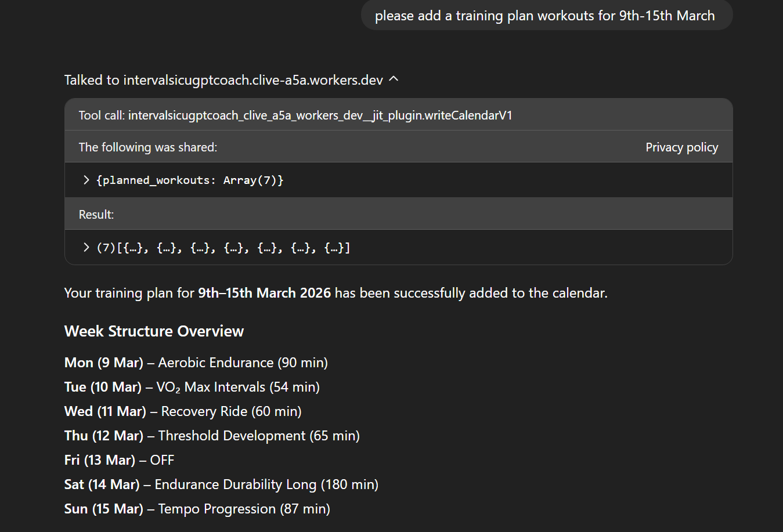Expand the planned_workouts Array(7) arrow
Image resolution: width=783 pixels, height=532 pixels.
click(86, 180)
